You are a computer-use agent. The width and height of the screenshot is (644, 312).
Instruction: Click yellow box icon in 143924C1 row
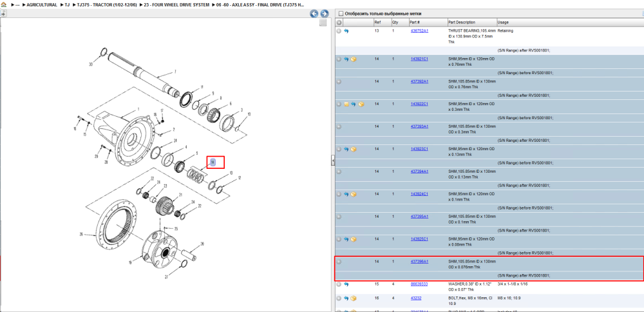[354, 194]
